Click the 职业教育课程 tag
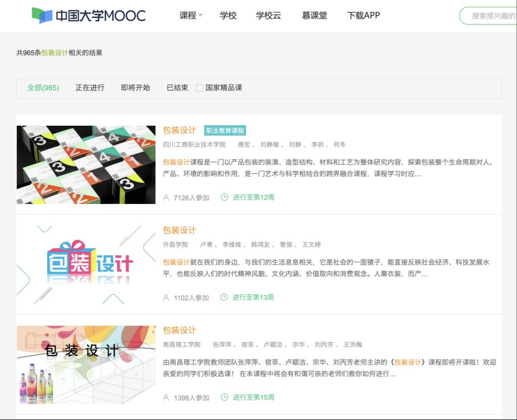The width and height of the screenshot is (517, 420). pyautogui.click(x=225, y=131)
